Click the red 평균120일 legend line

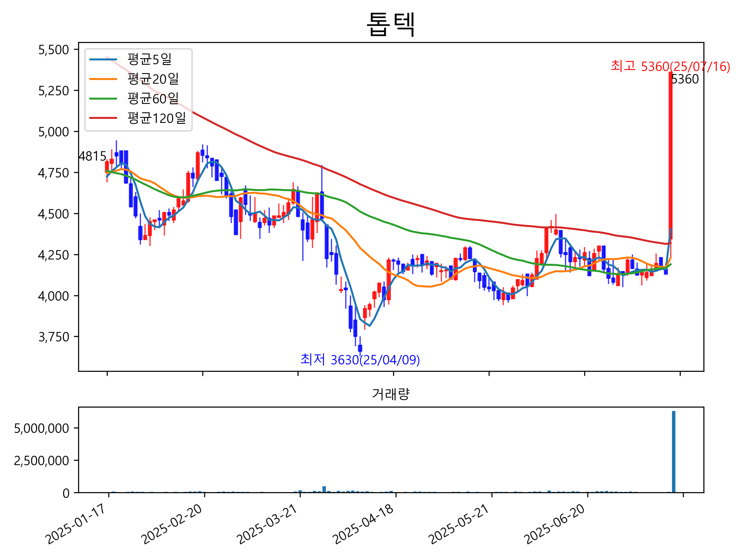pyautogui.click(x=103, y=118)
